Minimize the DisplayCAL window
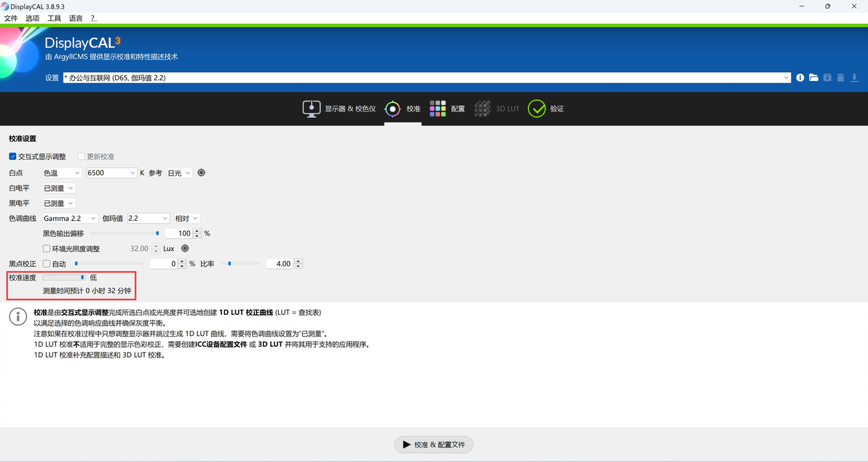 click(802, 6)
